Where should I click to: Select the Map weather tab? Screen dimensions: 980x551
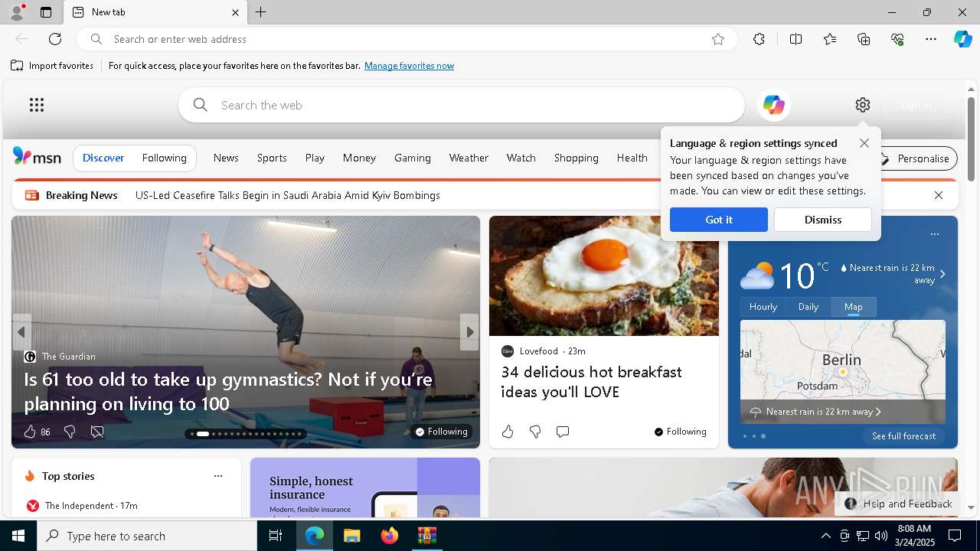[x=854, y=306]
